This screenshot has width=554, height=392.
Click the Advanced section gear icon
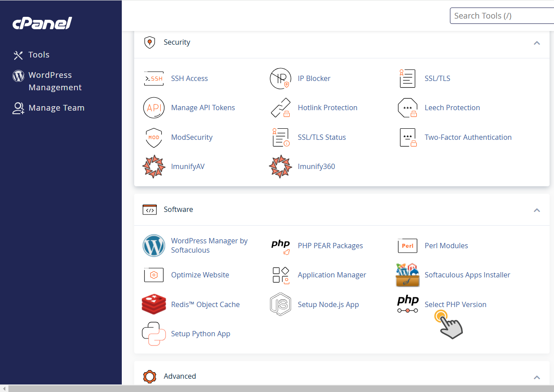tap(150, 377)
